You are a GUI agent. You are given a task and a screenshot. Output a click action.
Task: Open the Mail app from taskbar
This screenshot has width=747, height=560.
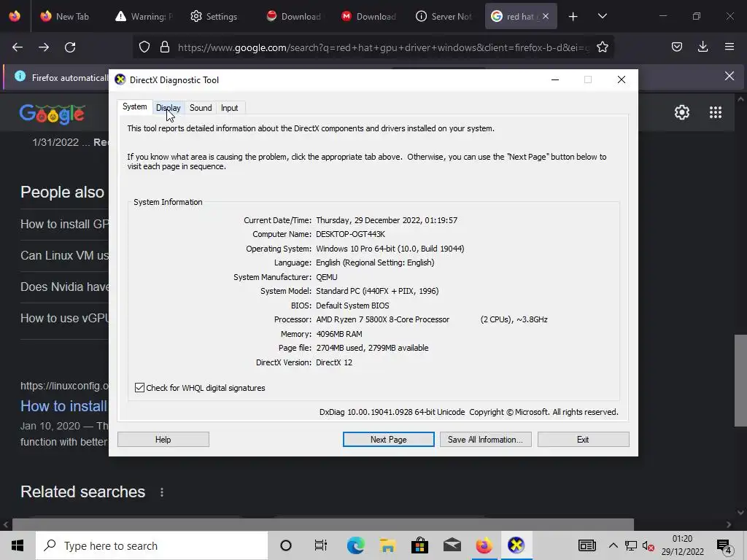(x=452, y=545)
